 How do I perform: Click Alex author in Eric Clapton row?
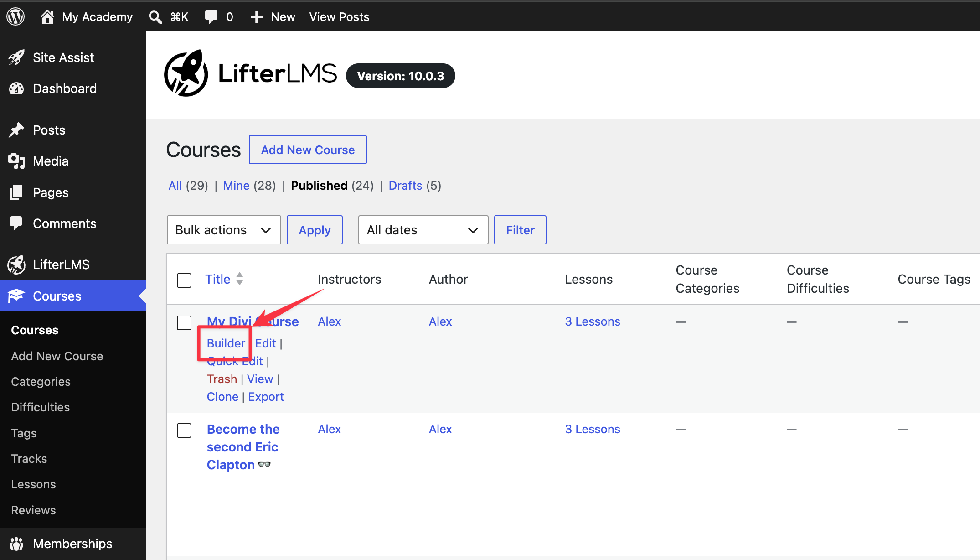pyautogui.click(x=440, y=429)
